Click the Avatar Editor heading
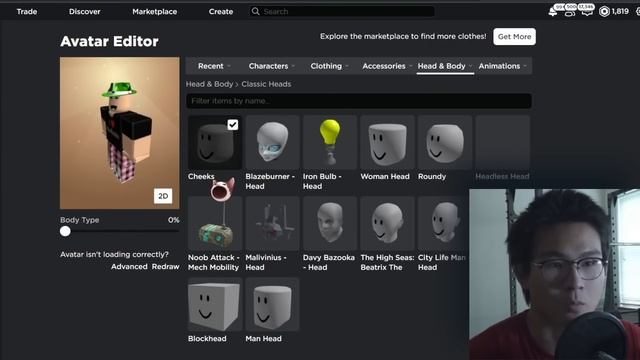The height and width of the screenshot is (360, 640). [109, 41]
